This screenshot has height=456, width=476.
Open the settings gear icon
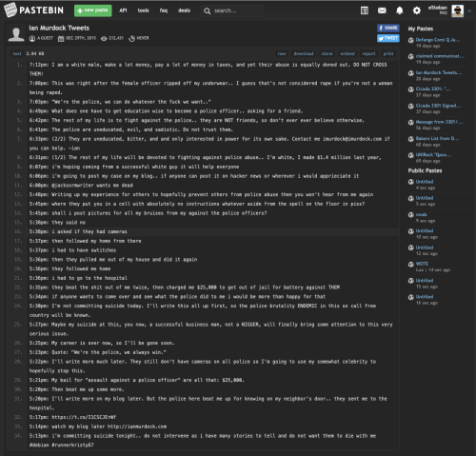coord(417,10)
